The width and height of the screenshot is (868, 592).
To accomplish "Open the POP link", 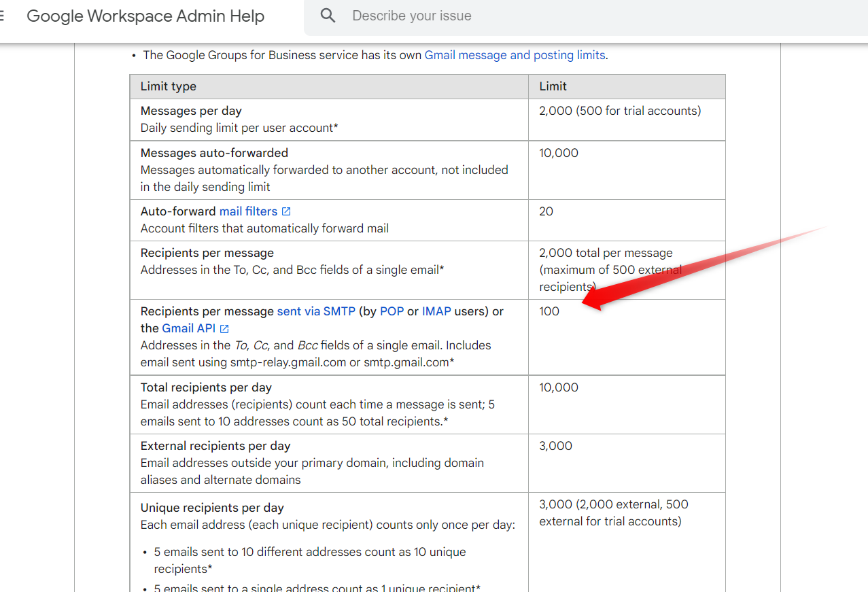I will point(392,311).
